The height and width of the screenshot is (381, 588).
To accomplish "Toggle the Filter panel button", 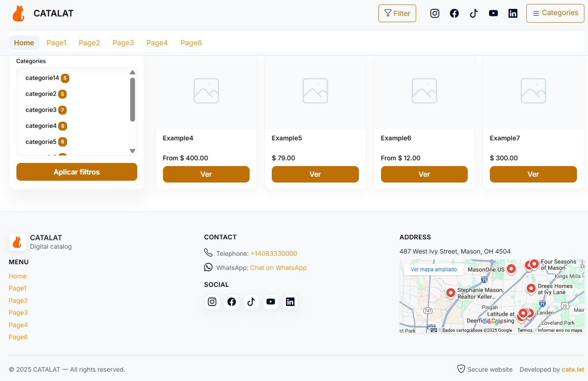I will pos(397,13).
